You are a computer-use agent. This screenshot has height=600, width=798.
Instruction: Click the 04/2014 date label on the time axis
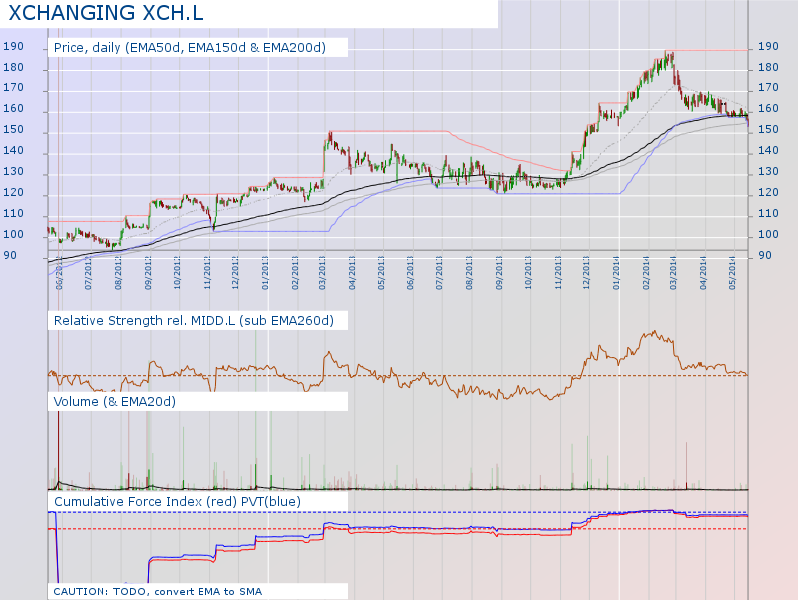(x=703, y=273)
